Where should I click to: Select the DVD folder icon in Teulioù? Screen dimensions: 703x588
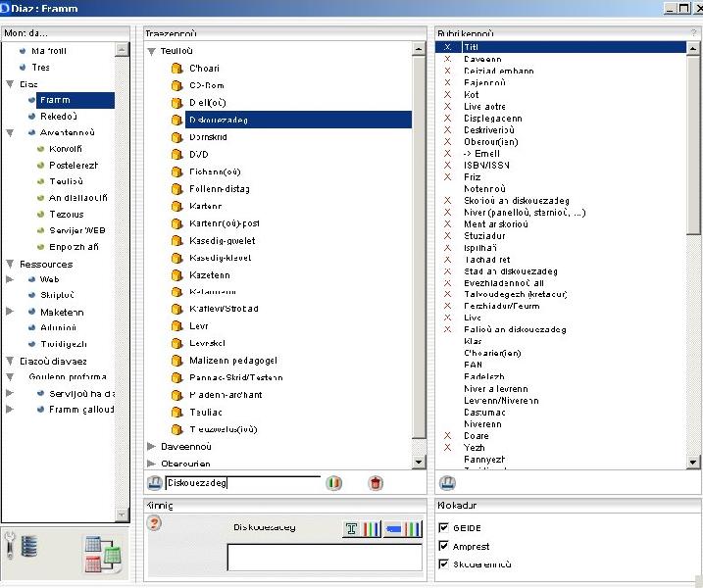point(177,155)
